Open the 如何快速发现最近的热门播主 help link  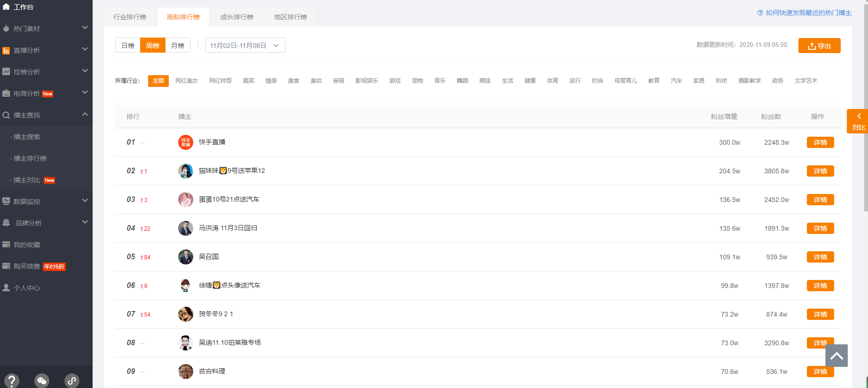[x=808, y=13]
